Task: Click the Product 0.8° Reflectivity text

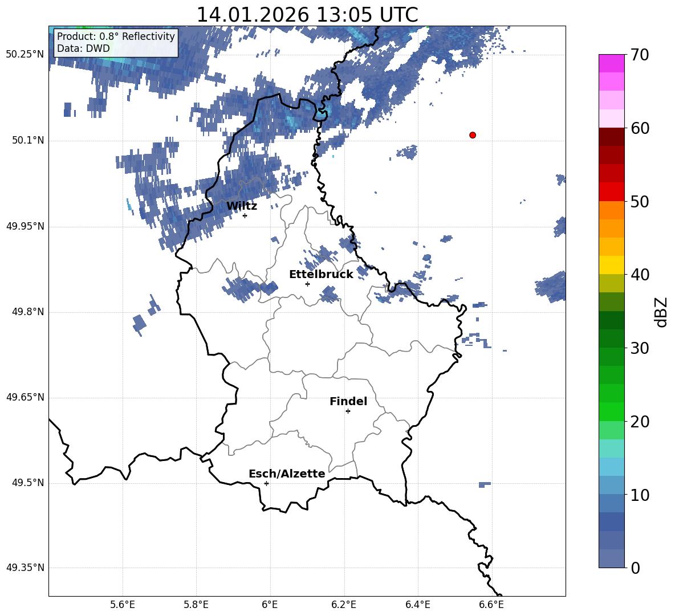Action: (x=116, y=36)
